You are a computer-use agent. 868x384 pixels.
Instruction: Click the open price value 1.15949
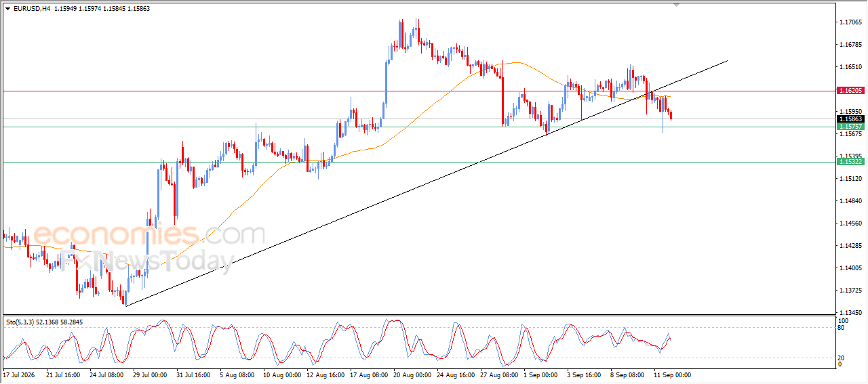(x=66, y=8)
